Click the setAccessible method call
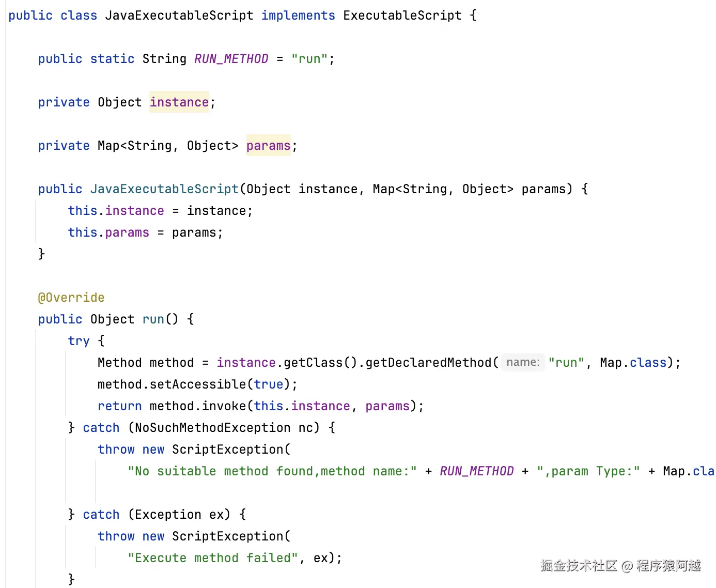Screen dimensions: 716x588 [x=198, y=384]
